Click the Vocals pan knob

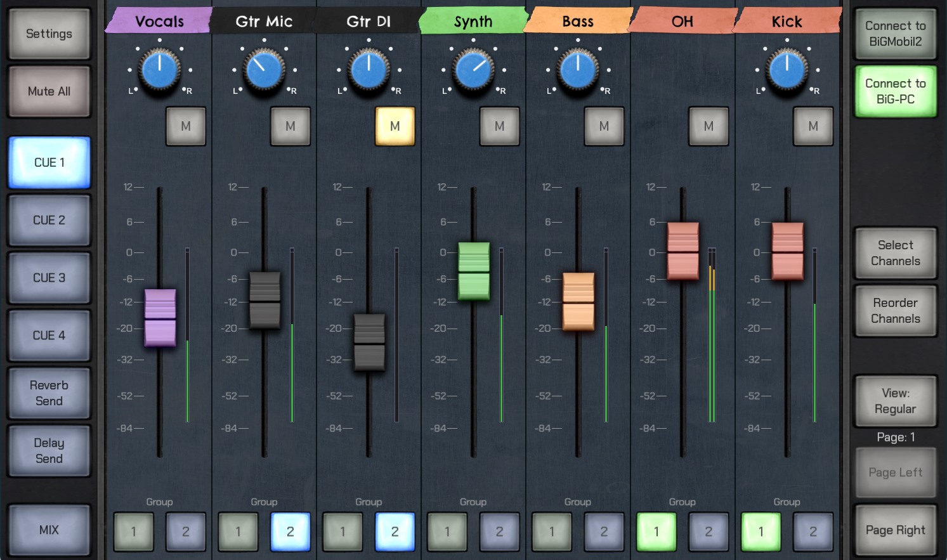(159, 70)
